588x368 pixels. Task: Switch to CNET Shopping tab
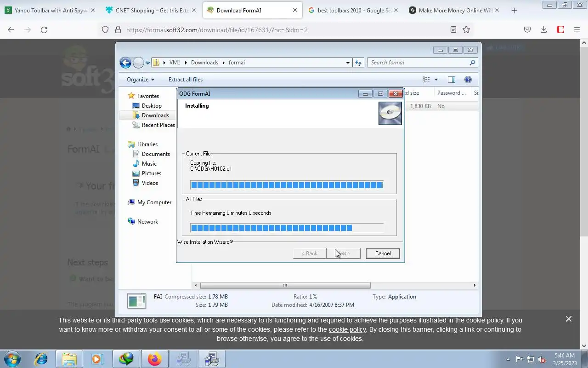point(151,10)
